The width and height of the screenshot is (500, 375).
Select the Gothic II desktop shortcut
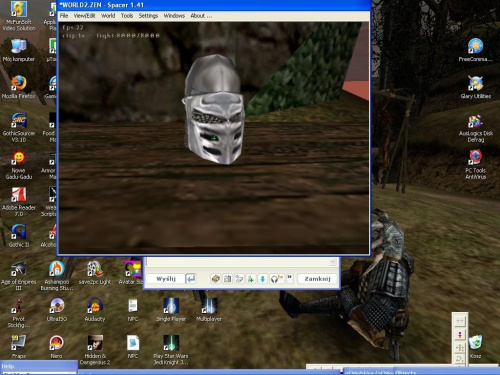coord(19,236)
